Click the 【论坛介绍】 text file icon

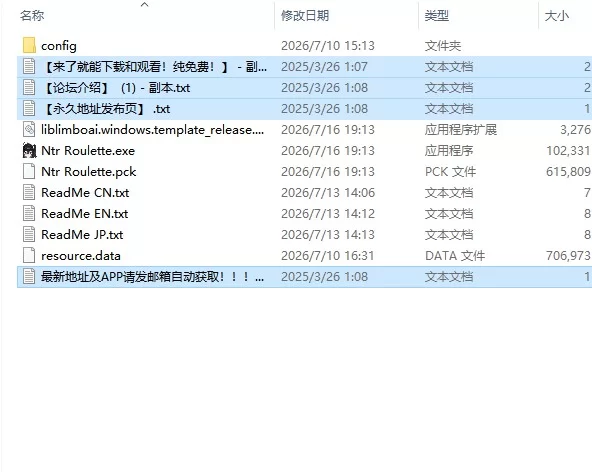tap(29, 88)
